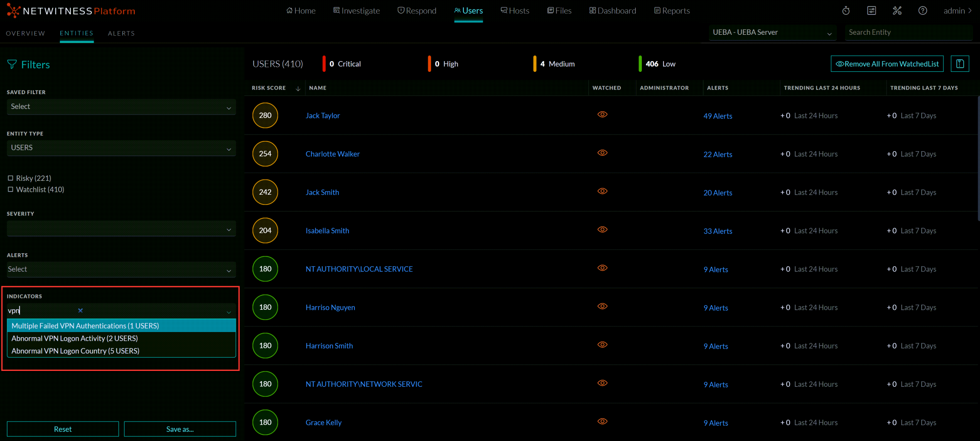Screen dimensions: 980x441
Task: Open the scheduler stopwatch icon
Action: (846, 10)
